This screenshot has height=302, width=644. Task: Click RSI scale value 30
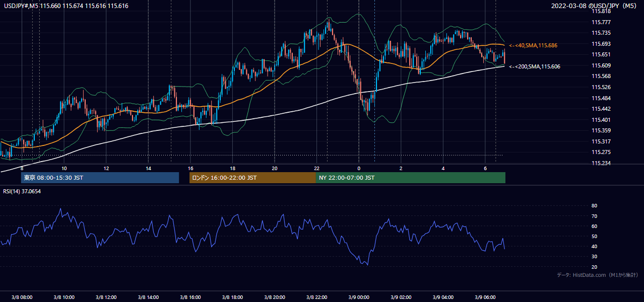[x=594, y=257]
